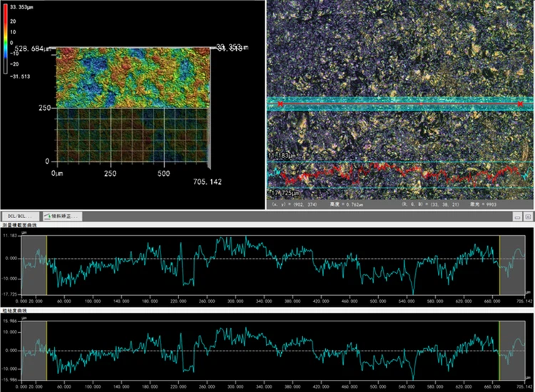The image size is (535, 392).
Task: Click the left yellow cursor in the roughness chart
Action: point(46,349)
